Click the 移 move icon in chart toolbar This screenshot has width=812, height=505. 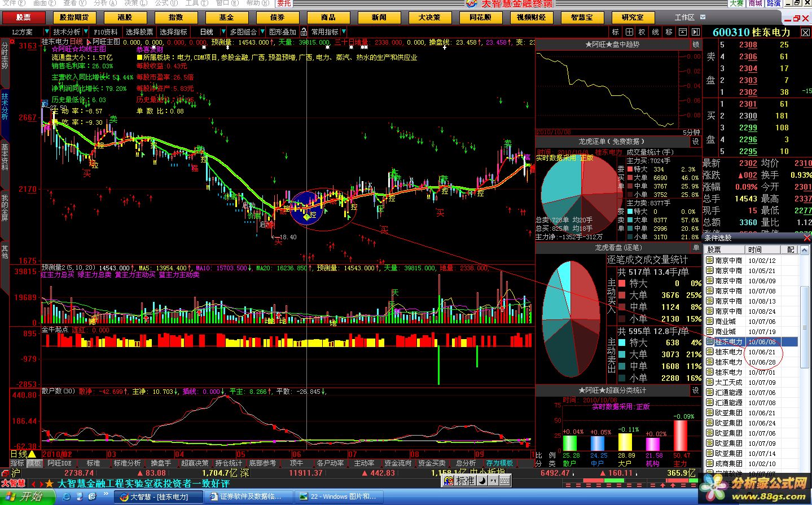tap(669, 32)
